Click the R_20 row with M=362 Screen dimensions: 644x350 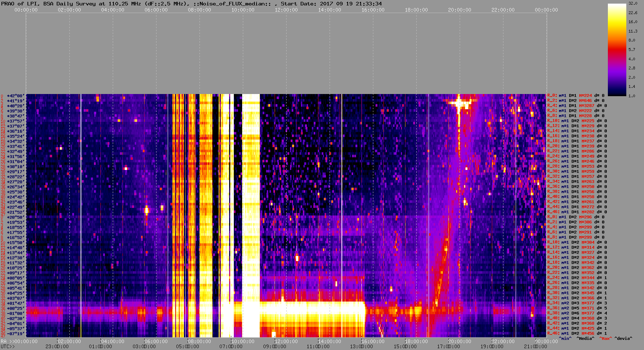coord(577,268)
